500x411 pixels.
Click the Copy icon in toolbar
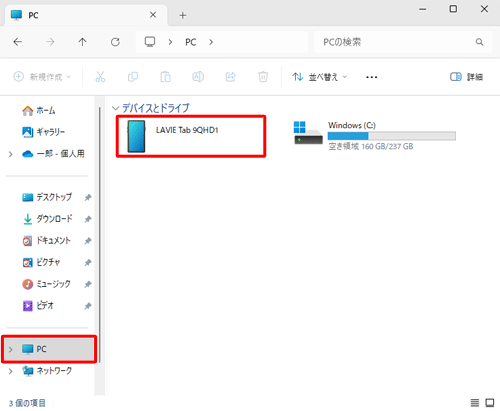(133, 77)
